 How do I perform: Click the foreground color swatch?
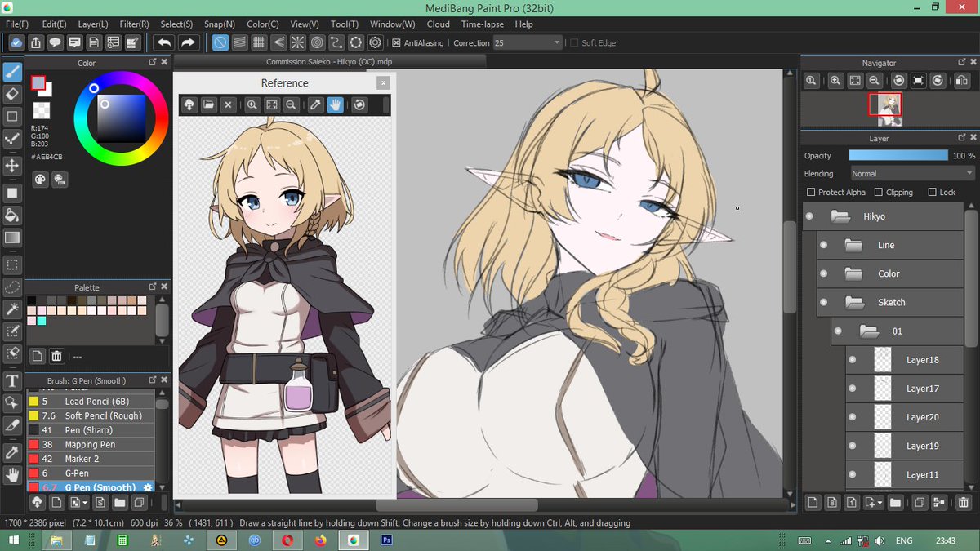point(38,82)
